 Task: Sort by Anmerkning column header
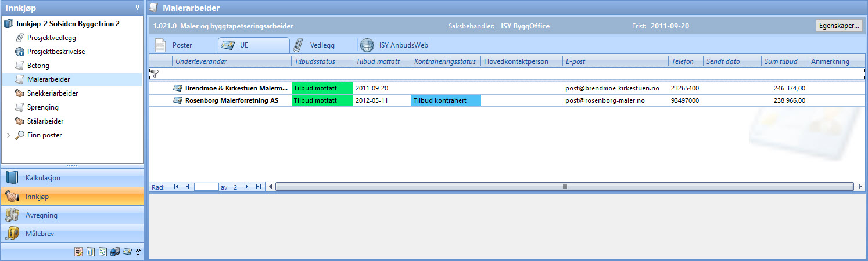(x=837, y=61)
